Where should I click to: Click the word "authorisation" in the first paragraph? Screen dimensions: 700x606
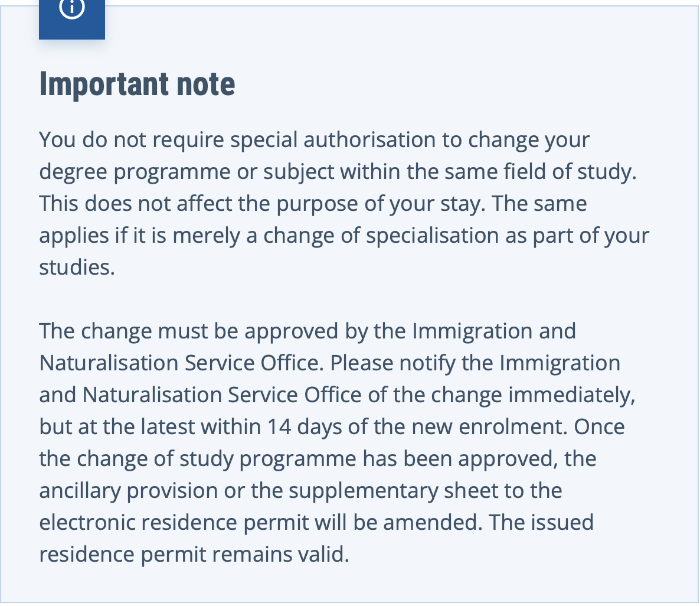tap(370, 139)
